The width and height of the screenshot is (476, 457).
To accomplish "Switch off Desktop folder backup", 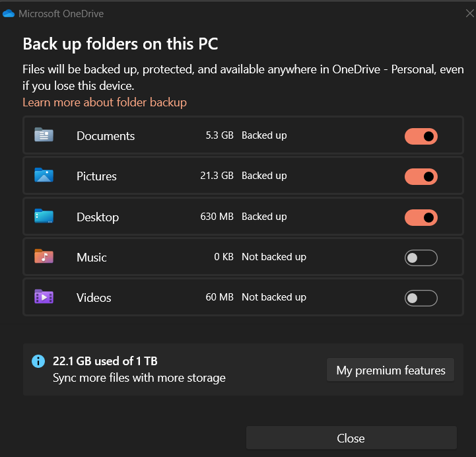I will (421, 217).
